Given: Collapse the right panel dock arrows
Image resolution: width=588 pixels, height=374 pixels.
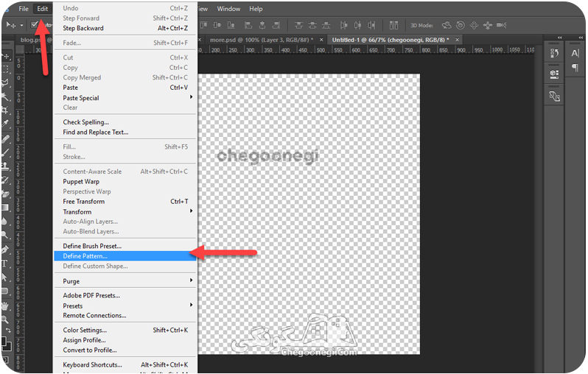Looking at the screenshot, I should click(x=581, y=38).
